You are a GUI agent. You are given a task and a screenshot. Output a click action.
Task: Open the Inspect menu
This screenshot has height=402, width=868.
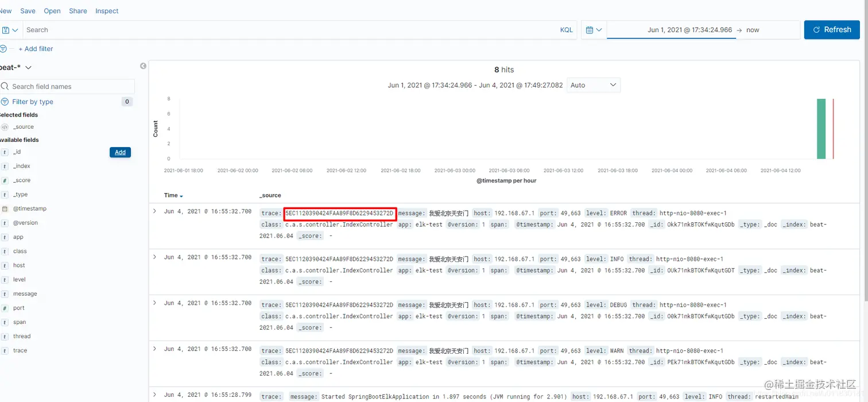tap(107, 11)
